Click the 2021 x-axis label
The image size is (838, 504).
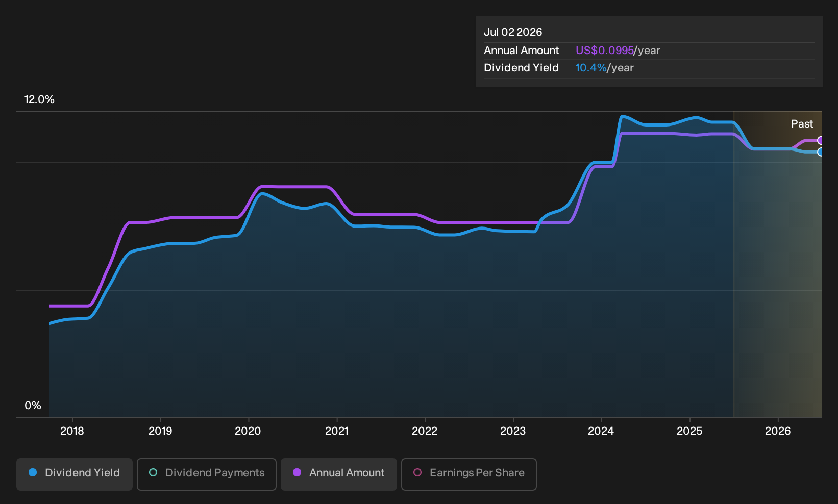click(337, 431)
